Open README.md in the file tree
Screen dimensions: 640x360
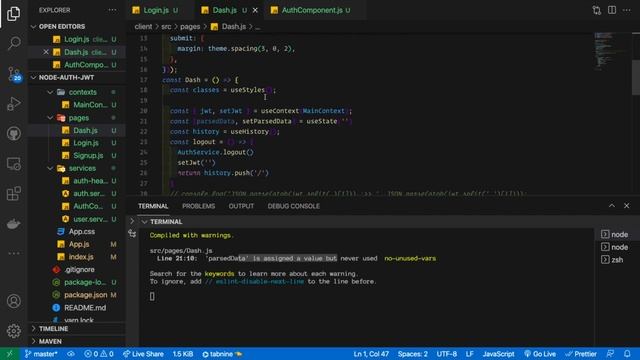(x=85, y=307)
